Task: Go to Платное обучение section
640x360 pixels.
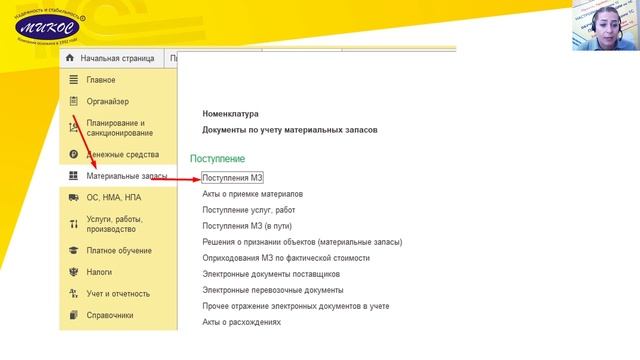Action: point(118,251)
